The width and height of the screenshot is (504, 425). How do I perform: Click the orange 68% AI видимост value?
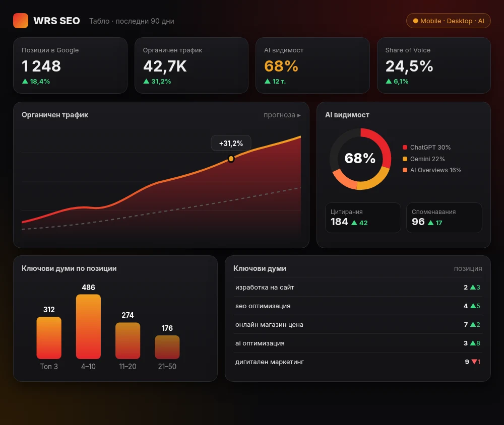[x=281, y=66]
